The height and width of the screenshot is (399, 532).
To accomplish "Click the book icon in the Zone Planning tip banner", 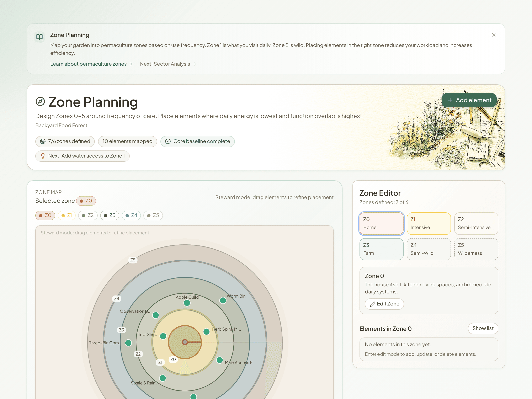I will tap(39, 37).
